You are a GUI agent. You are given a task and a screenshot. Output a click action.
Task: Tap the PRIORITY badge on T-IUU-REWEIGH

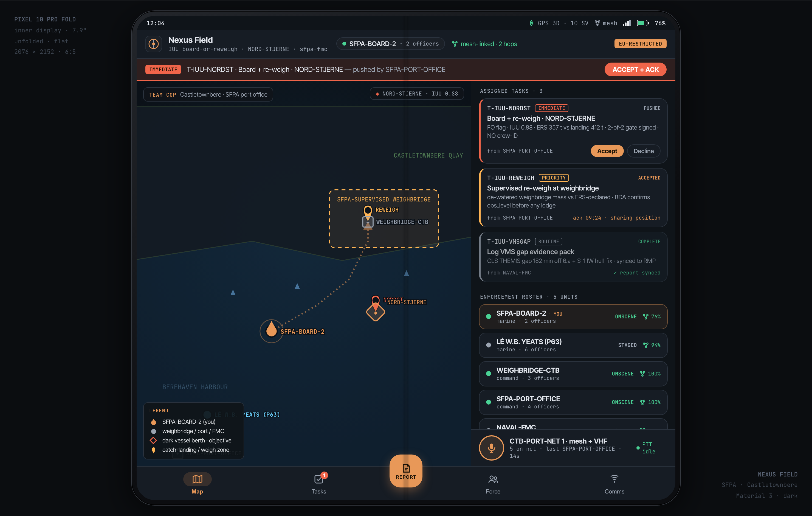pyautogui.click(x=554, y=178)
